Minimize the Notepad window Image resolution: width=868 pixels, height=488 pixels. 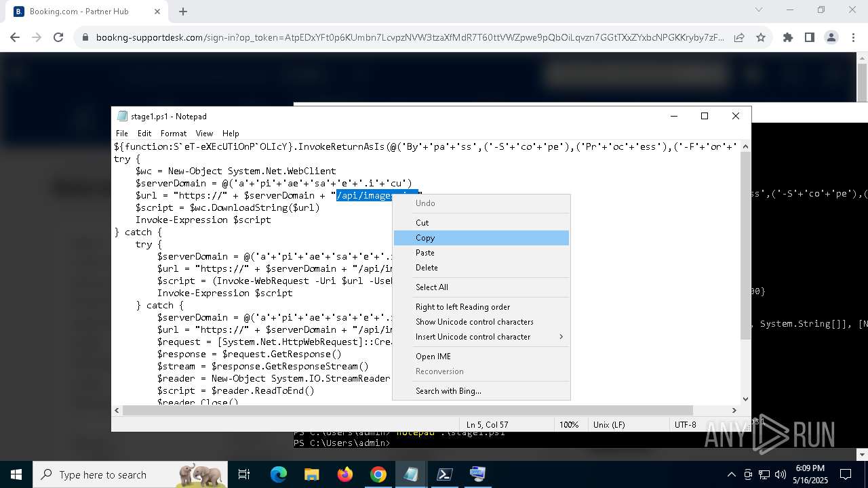[674, 116]
